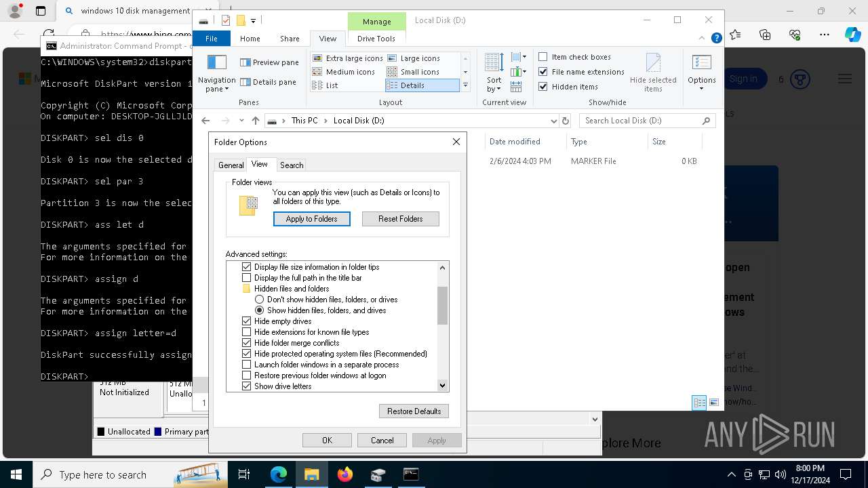Select Extra large icons layout

348,58
